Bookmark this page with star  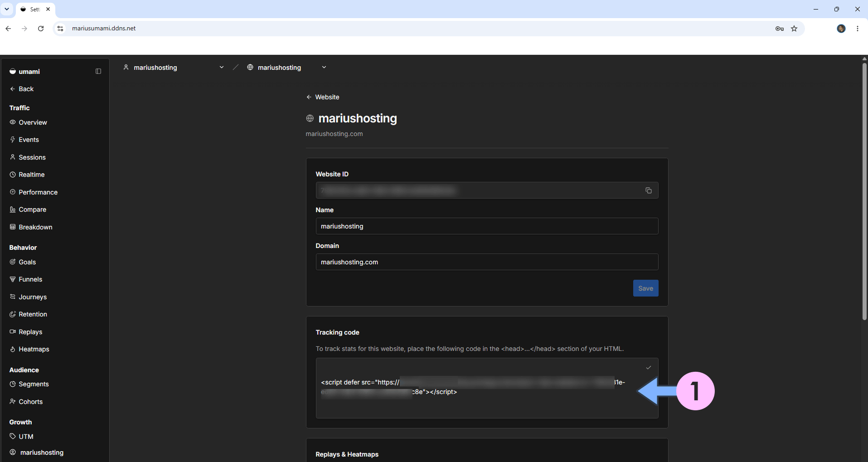click(794, 29)
